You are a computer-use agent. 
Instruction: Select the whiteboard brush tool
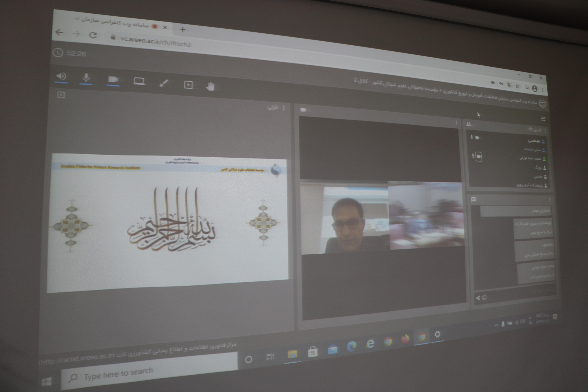click(x=164, y=83)
